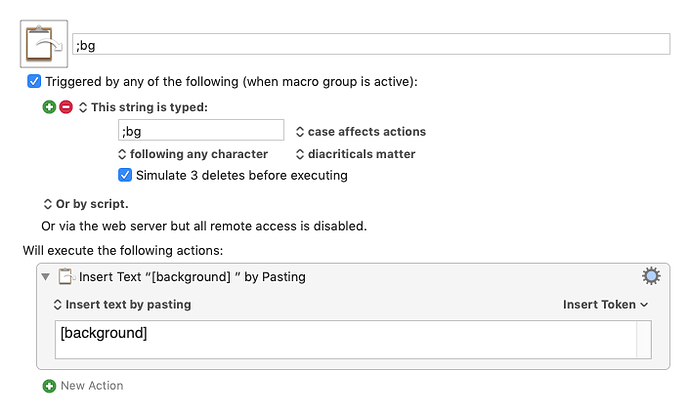Click the green New Action plus icon
The height and width of the screenshot is (413, 690).
49,386
